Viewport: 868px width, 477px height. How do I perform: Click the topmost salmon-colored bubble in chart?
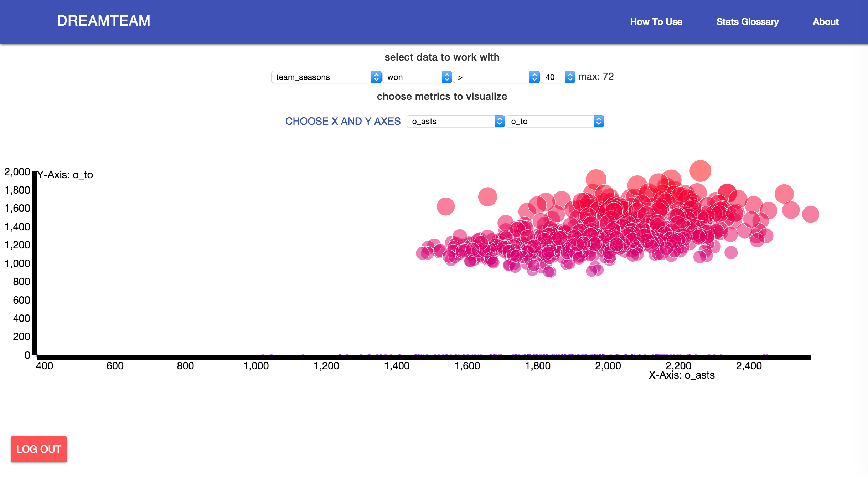(x=700, y=171)
